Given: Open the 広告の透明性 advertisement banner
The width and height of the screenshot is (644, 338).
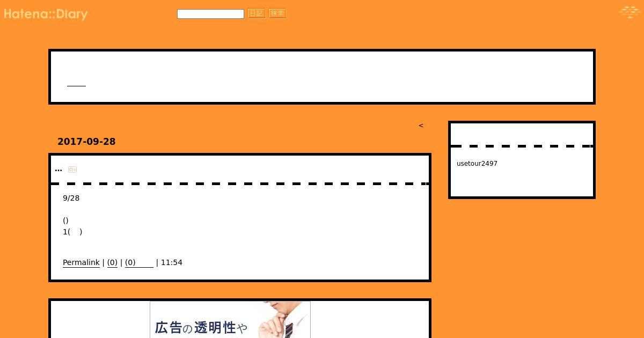Looking at the screenshot, I should 230,320.
